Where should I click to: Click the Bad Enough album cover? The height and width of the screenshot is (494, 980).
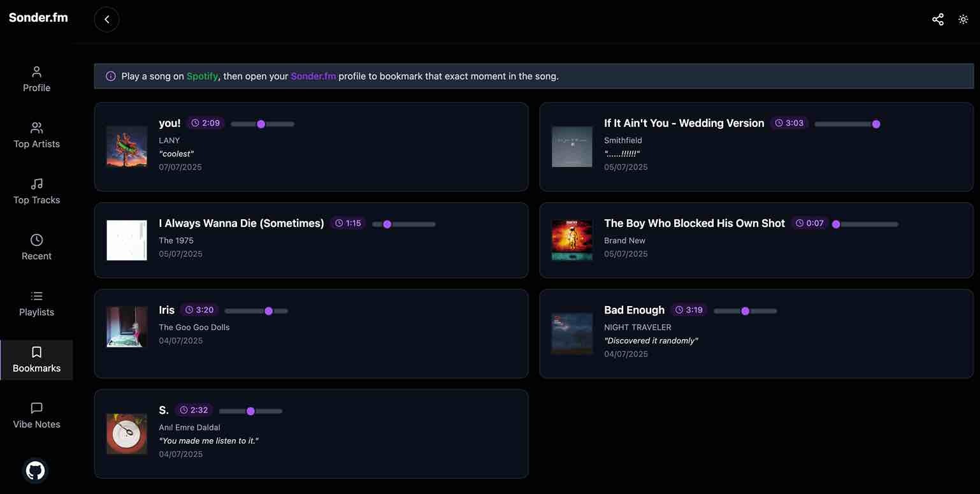[x=572, y=334]
